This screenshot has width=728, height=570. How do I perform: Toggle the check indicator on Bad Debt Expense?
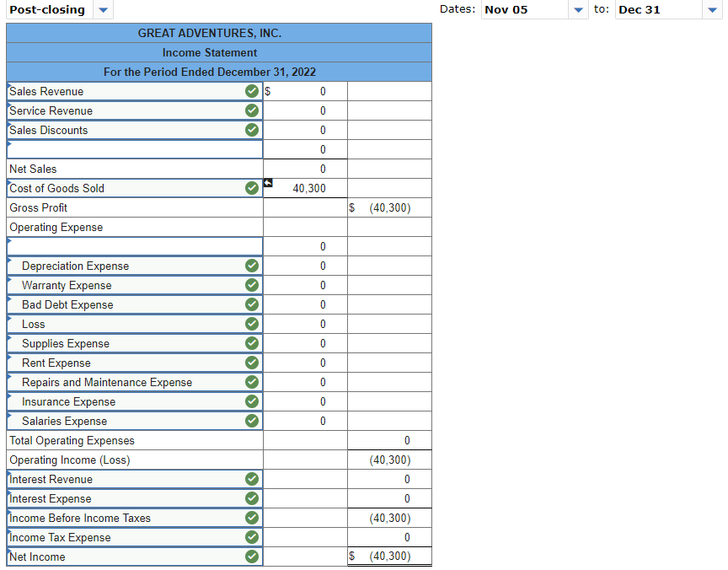point(250,304)
